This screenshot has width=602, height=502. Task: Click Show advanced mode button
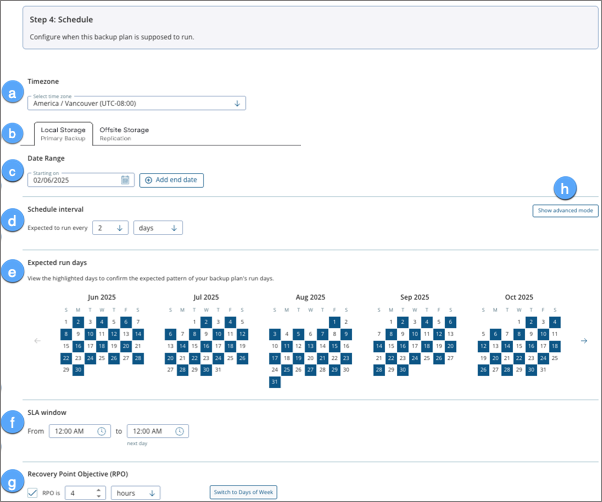(x=565, y=211)
